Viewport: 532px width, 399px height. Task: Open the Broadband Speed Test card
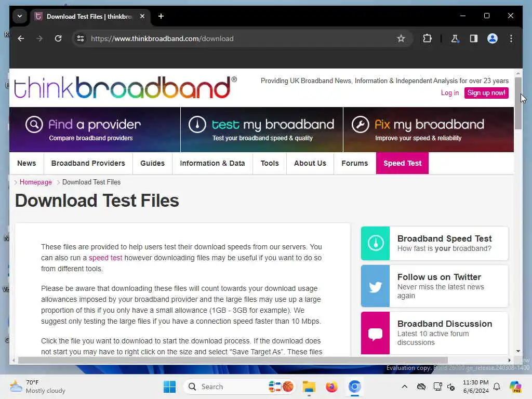pos(435,243)
